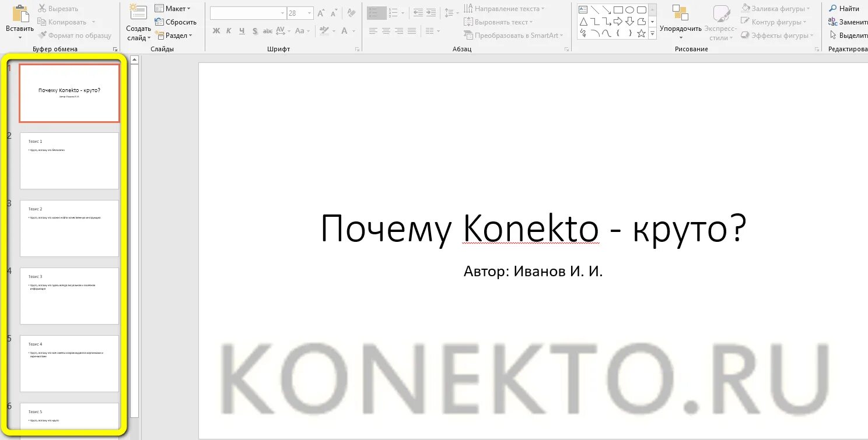The height and width of the screenshot is (440, 868).
Task: Select the rounded rectangle shape
Action: click(x=641, y=10)
